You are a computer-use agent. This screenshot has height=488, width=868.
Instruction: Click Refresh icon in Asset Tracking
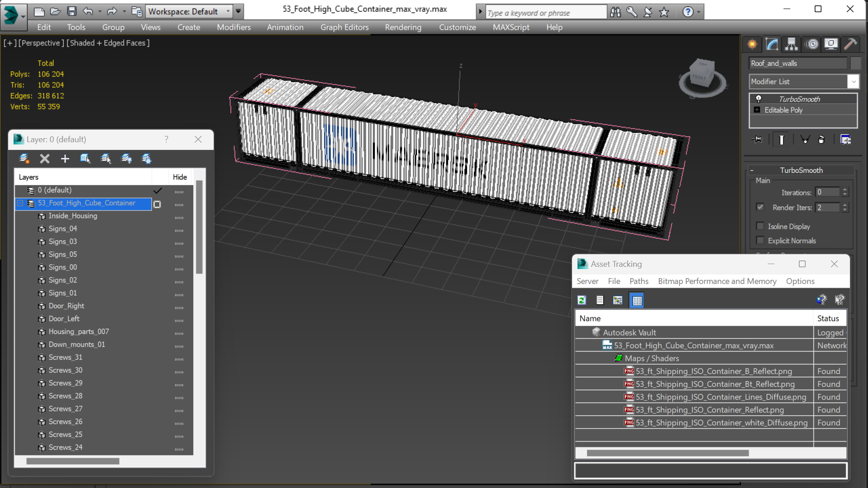[x=582, y=300]
